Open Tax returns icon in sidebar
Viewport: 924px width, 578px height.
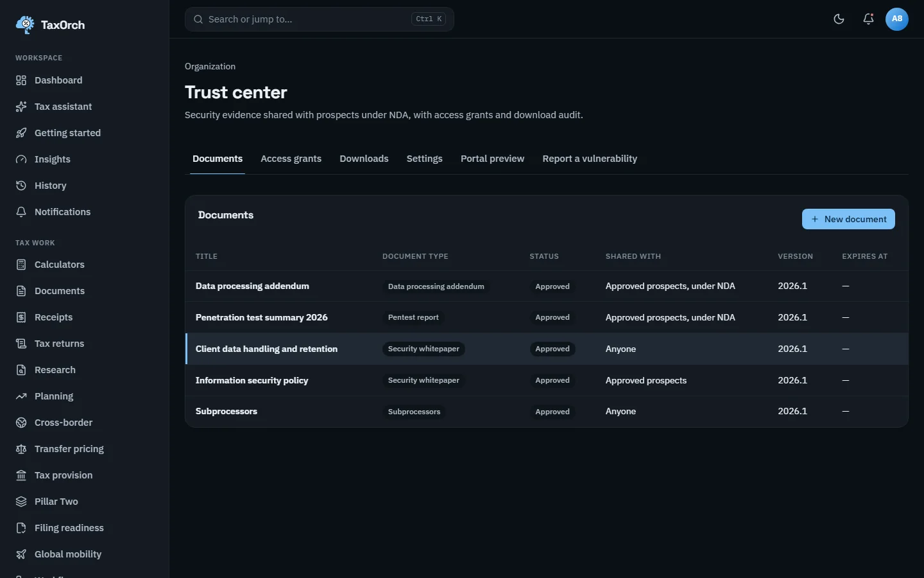pos(21,344)
